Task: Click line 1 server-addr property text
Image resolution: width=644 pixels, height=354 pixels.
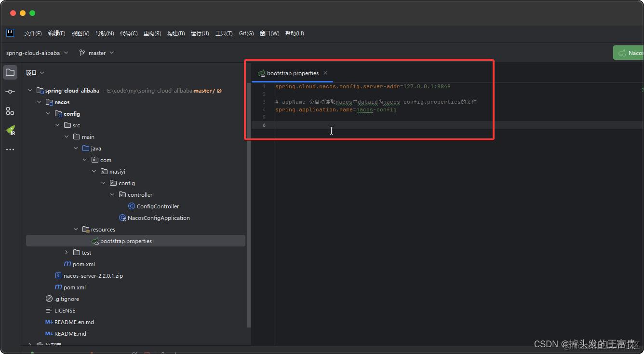Action: 362,87
